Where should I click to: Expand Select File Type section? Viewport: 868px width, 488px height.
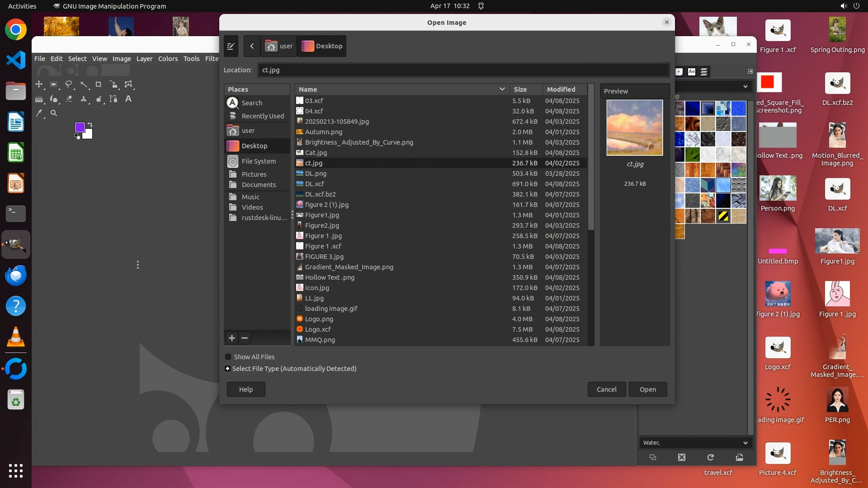pyautogui.click(x=227, y=369)
